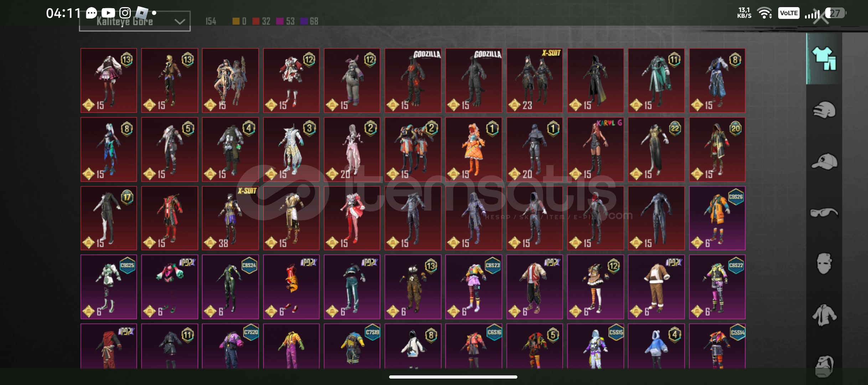The height and width of the screenshot is (385, 868).
Task: Select the burning red Godzilla outfit
Action: tap(413, 81)
